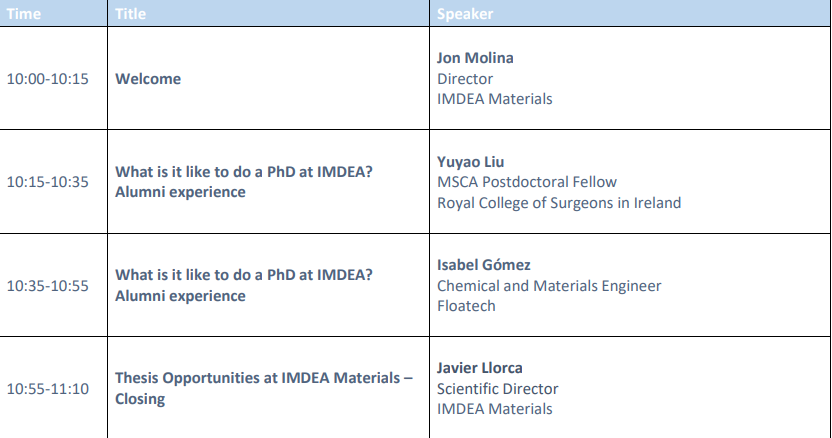Click the Speaker column header
The width and height of the screenshot is (832, 438).
click(x=465, y=14)
